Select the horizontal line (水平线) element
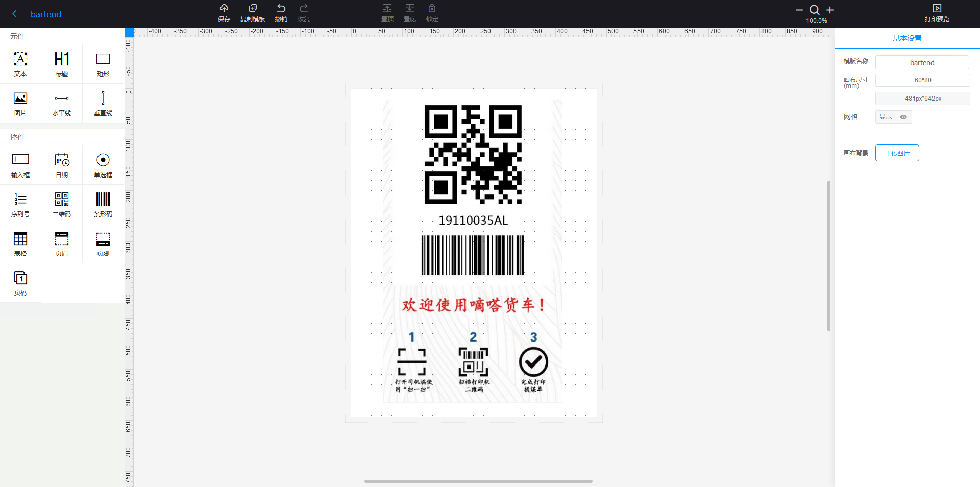Viewport: 980px width, 487px height. pyautogui.click(x=62, y=104)
